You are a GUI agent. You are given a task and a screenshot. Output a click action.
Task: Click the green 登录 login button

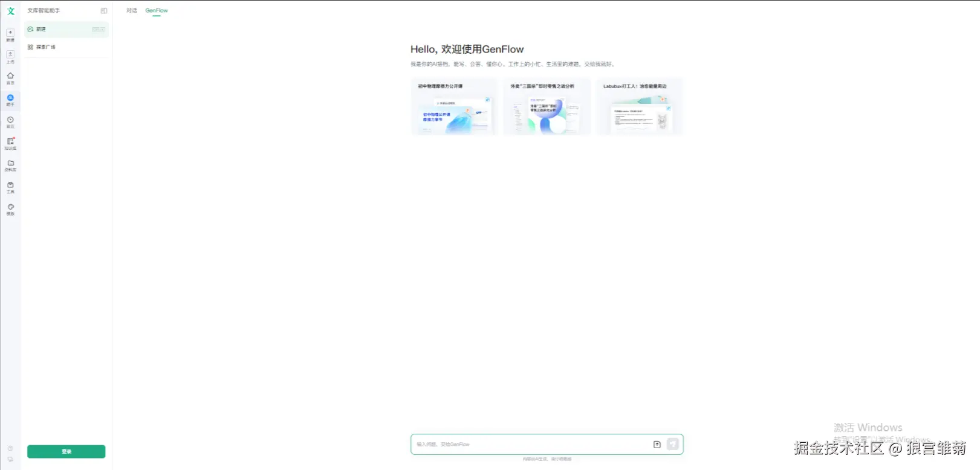[67, 451]
